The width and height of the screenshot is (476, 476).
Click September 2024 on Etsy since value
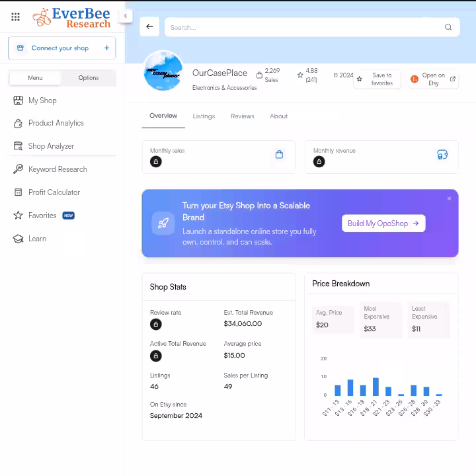(x=176, y=416)
